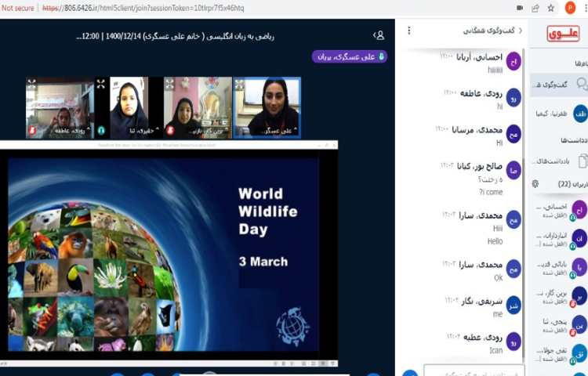
Task: Click the Alavi logo in the sidebar
Action: pyautogui.click(x=563, y=34)
